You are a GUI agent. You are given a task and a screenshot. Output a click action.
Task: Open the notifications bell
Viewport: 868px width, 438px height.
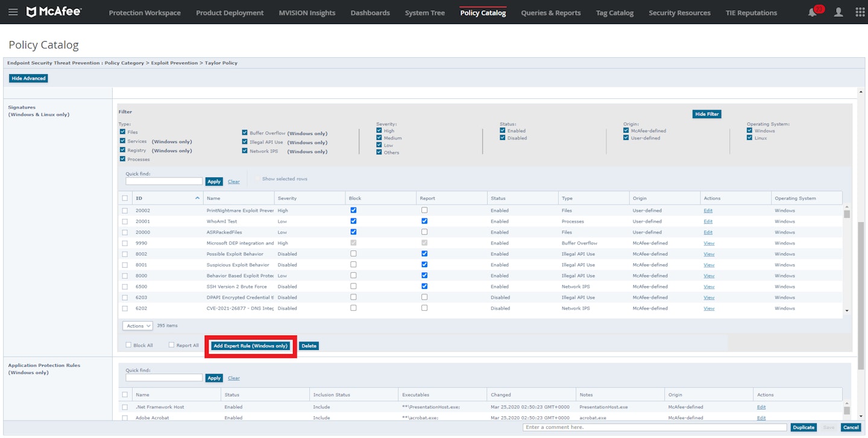(814, 12)
